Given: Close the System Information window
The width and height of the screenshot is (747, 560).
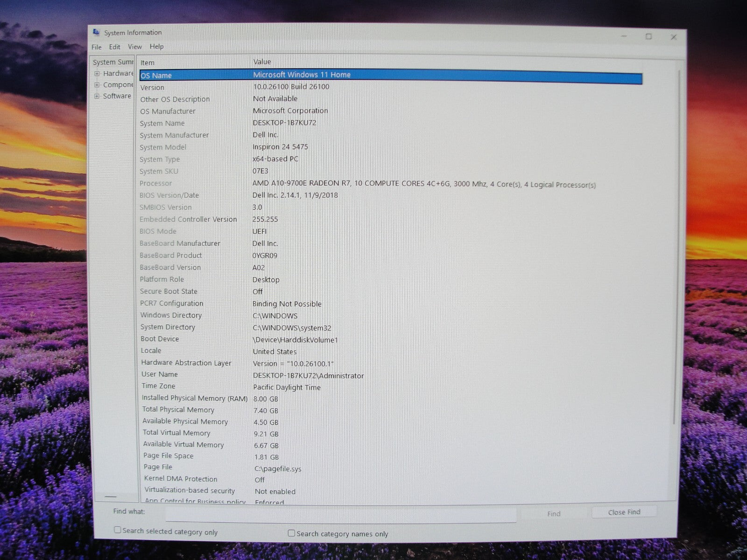Looking at the screenshot, I should (673, 37).
